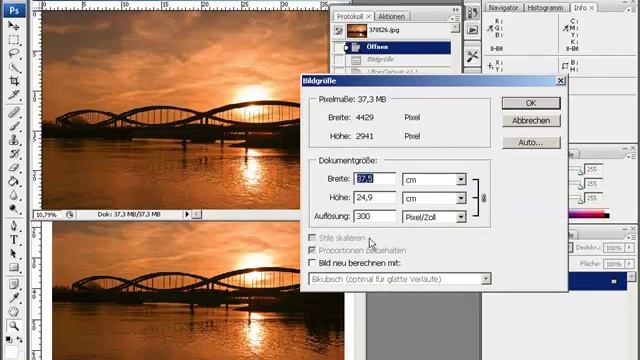Click default foreground/background colors icon
This screenshot has width=640, height=360.
[9, 339]
